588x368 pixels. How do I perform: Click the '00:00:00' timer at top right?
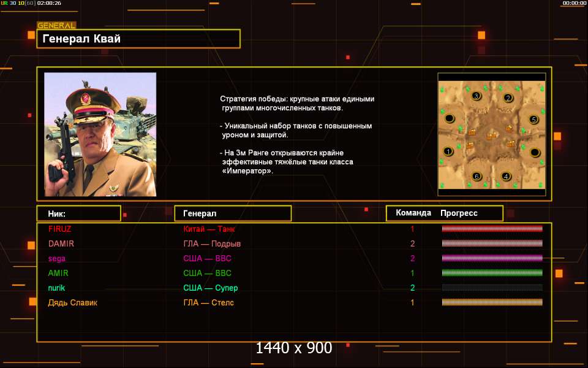tap(574, 3)
